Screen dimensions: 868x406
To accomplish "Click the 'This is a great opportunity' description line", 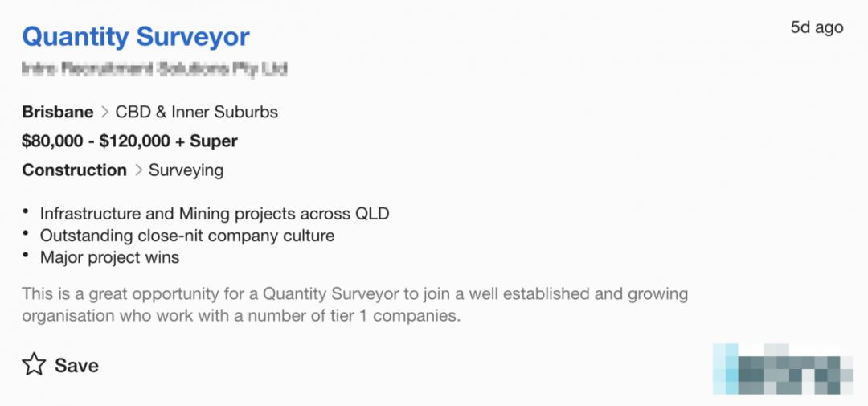I will point(354,293).
